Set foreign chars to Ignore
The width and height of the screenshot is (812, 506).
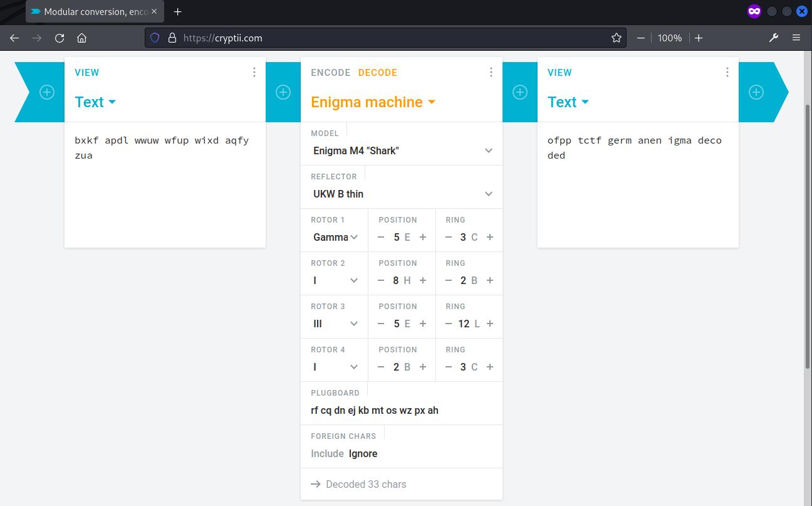pos(363,453)
